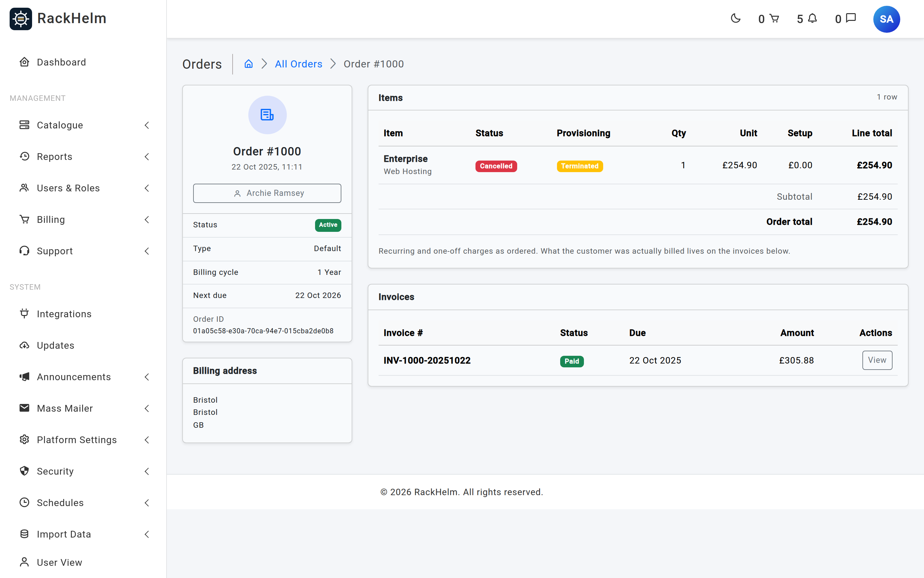Click the Platform Settings gear icon
Viewport: 924px width, 578px height.
24,440
